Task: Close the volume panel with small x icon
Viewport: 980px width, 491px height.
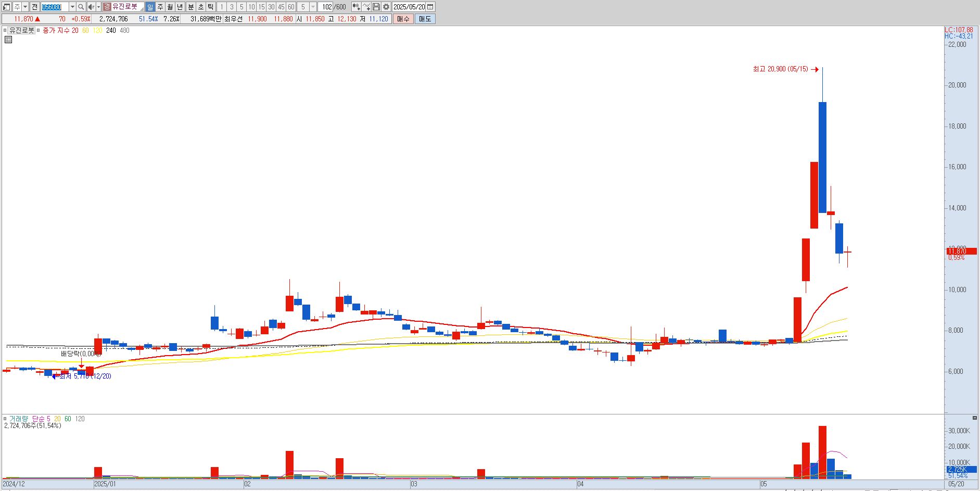Action: [x=975, y=418]
